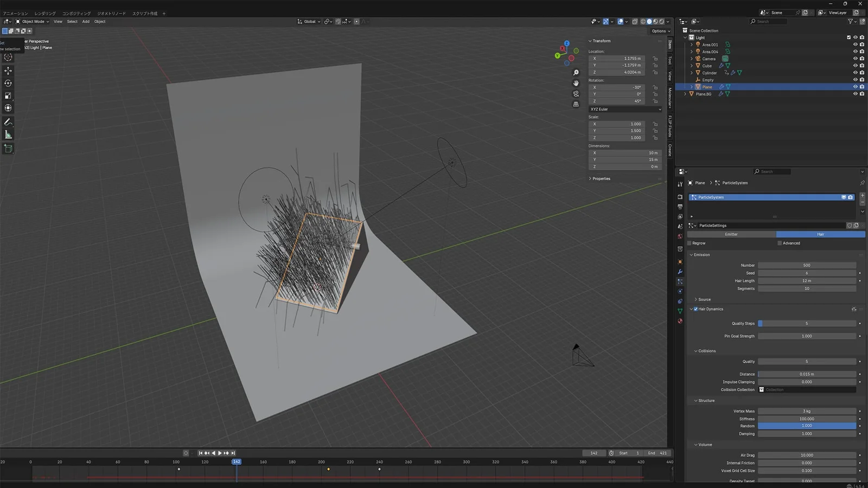Viewport: 868px width, 488px height.
Task: Click the keyframe diamond near frame 240
Action: [379, 469]
